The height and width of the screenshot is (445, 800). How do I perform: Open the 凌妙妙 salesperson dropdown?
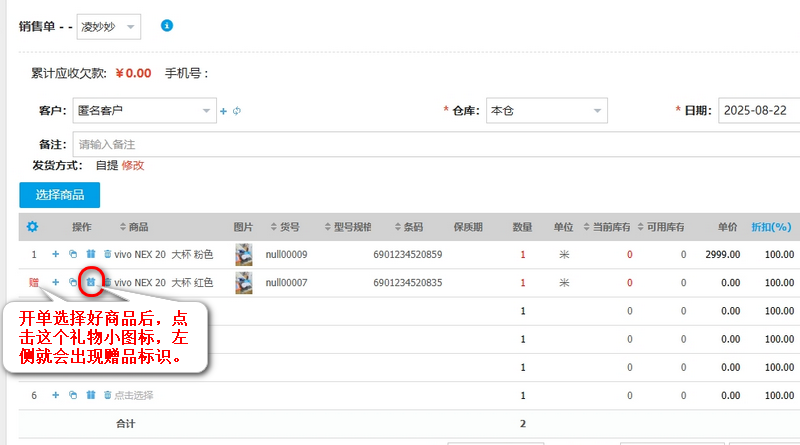point(109,27)
